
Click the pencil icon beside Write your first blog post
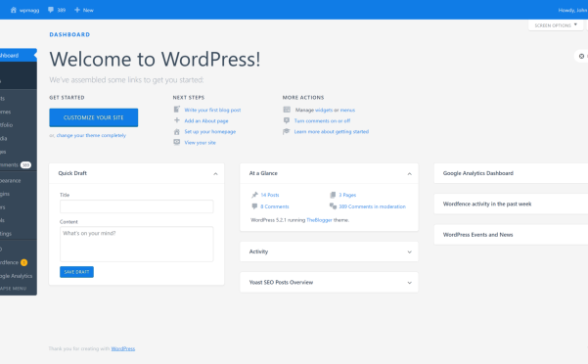[177, 109]
